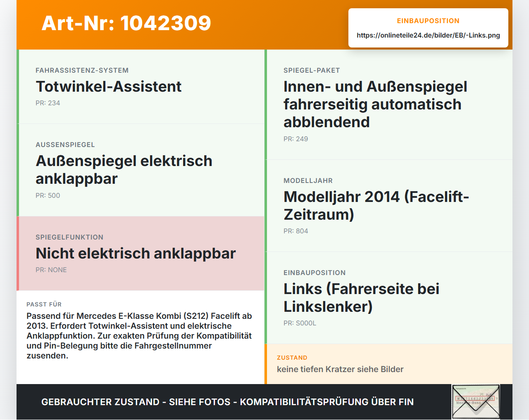
Task: Click the PASST FÜR section label
Action: 44,304
